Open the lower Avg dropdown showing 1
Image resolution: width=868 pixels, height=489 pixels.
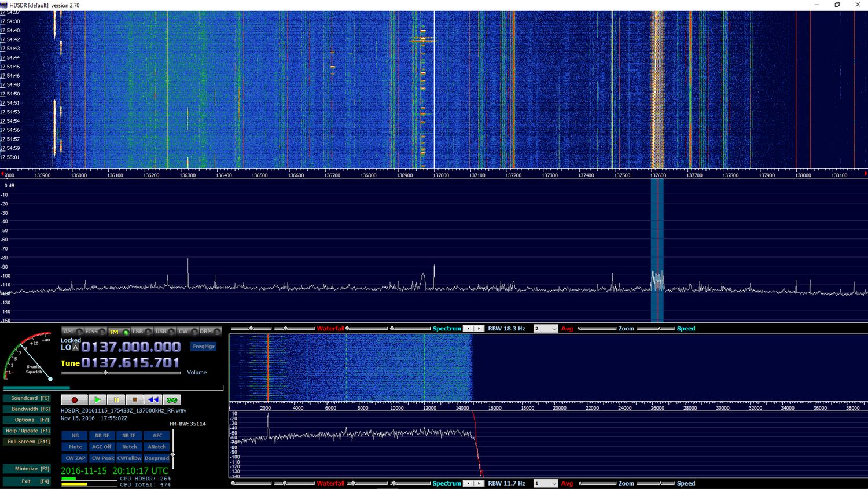click(x=545, y=483)
